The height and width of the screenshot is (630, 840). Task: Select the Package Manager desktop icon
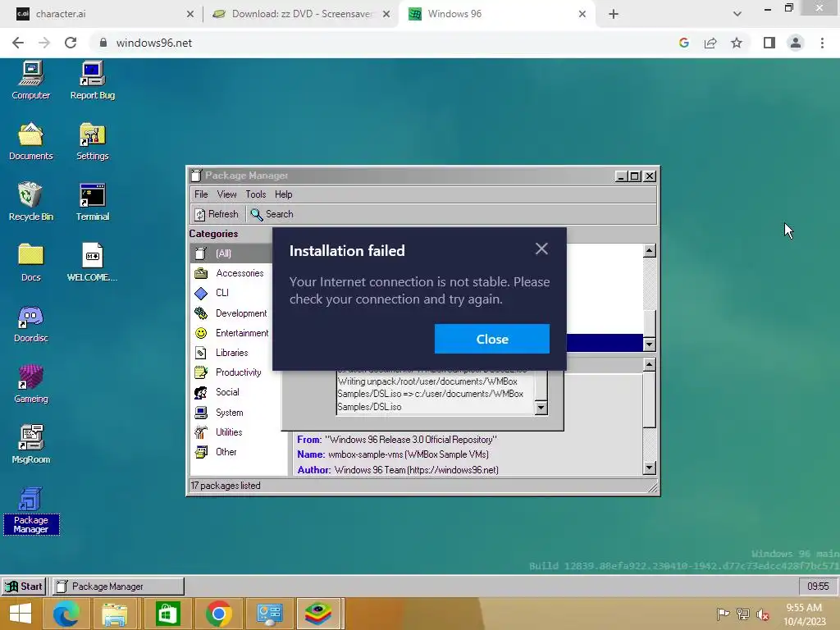click(x=30, y=510)
